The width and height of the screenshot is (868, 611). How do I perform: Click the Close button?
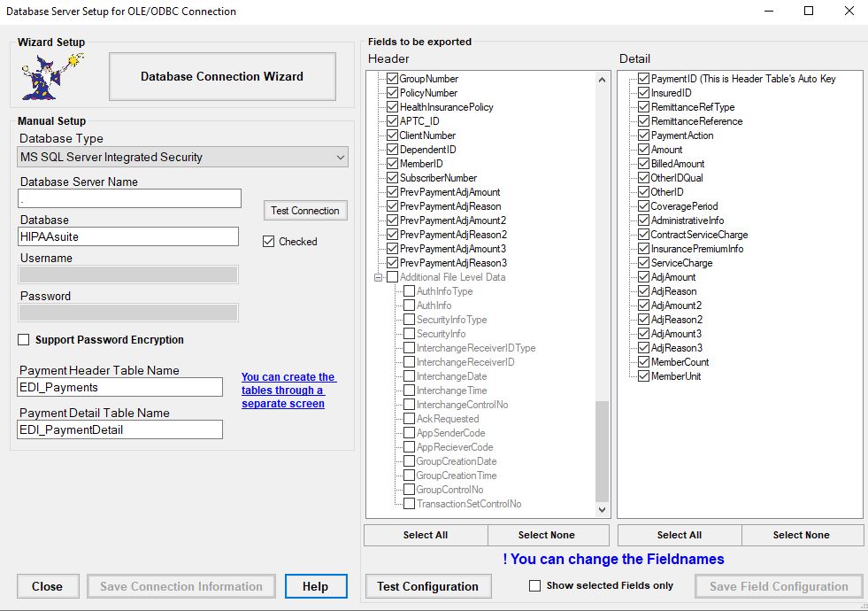point(48,586)
